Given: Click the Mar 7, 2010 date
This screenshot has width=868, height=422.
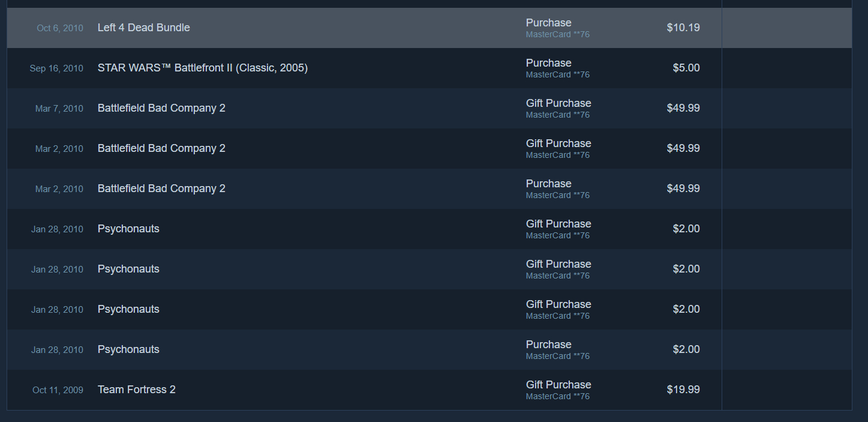Looking at the screenshot, I should (x=59, y=109).
